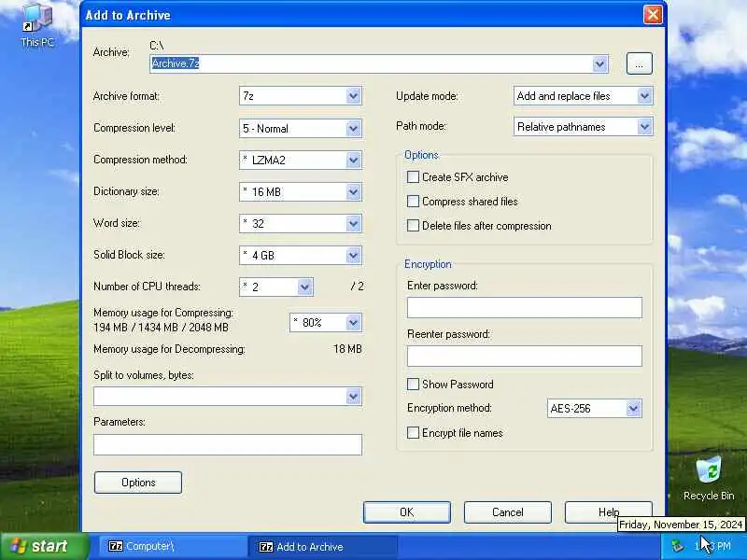Click the taskbar clock
This screenshot has width=747, height=560.
(712, 546)
